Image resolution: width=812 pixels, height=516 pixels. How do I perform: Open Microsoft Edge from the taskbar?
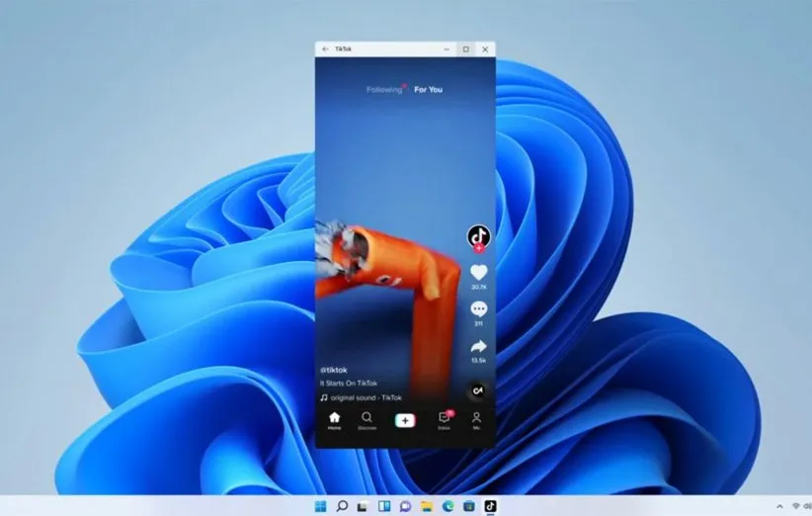point(447,506)
